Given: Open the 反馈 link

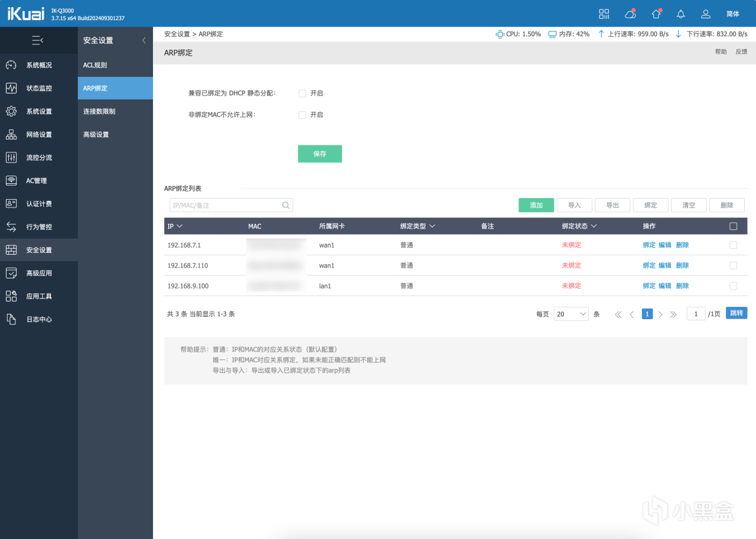Looking at the screenshot, I should 741,52.
